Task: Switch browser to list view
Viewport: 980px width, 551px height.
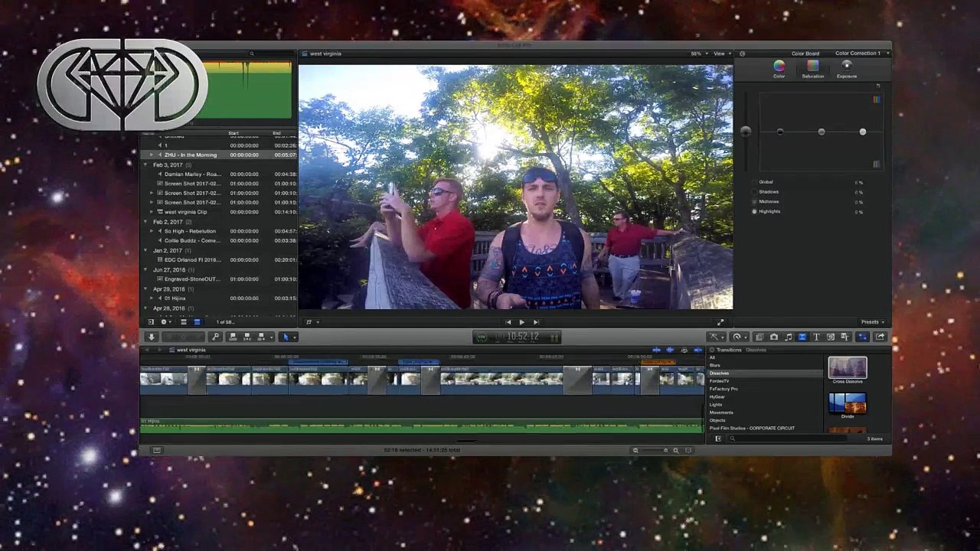Action: point(197,322)
